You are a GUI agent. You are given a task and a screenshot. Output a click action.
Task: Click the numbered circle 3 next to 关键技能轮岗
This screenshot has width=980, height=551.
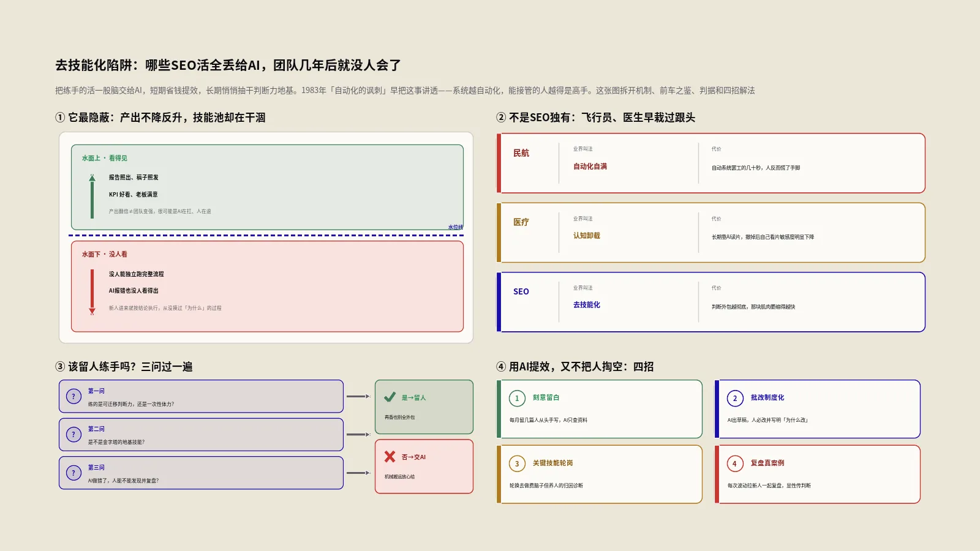point(517,464)
